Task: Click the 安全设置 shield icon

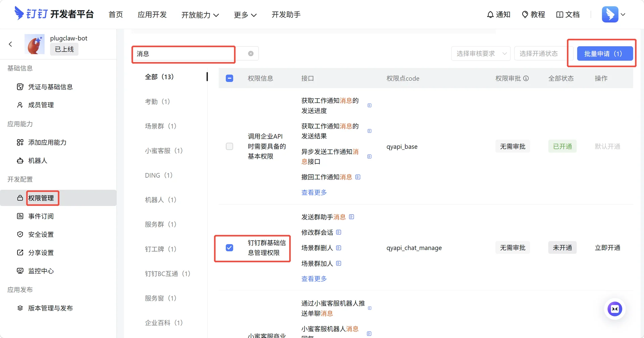Action: point(20,234)
